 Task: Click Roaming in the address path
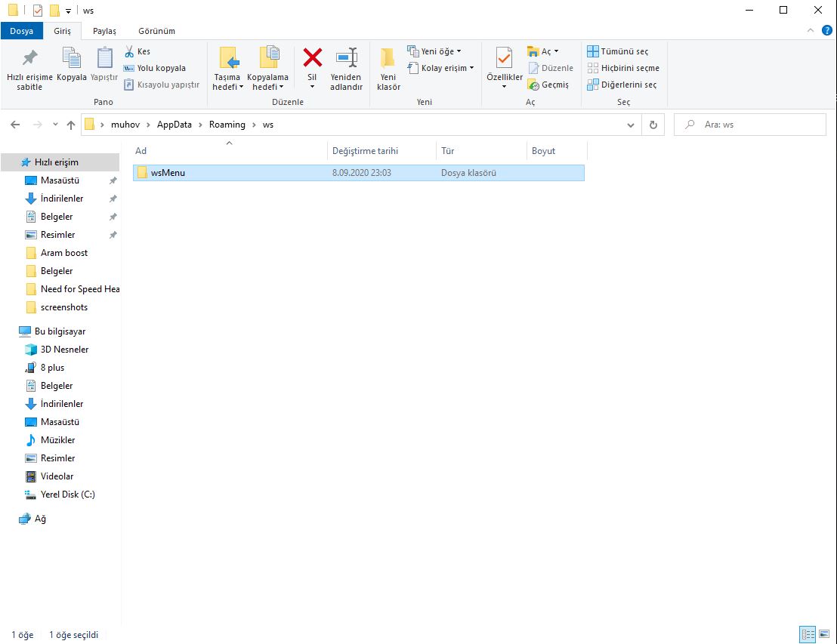(x=227, y=125)
